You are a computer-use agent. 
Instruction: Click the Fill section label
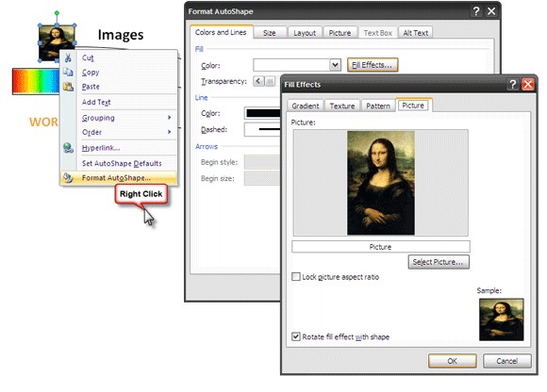point(199,49)
